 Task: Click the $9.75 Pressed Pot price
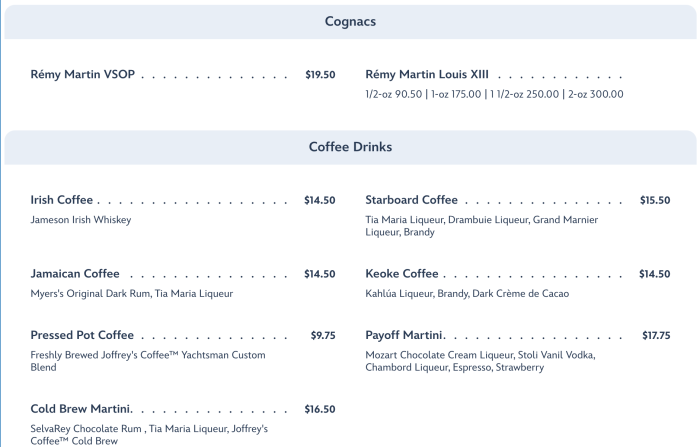323,335
